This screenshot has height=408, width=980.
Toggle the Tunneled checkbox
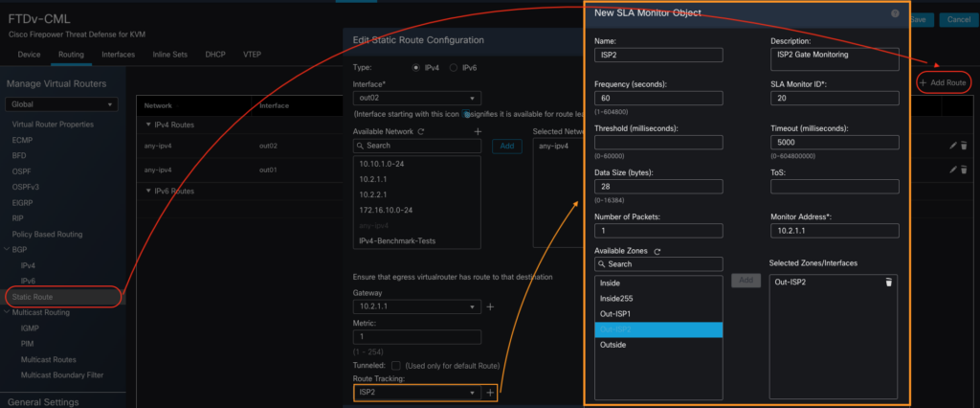[x=395, y=366]
